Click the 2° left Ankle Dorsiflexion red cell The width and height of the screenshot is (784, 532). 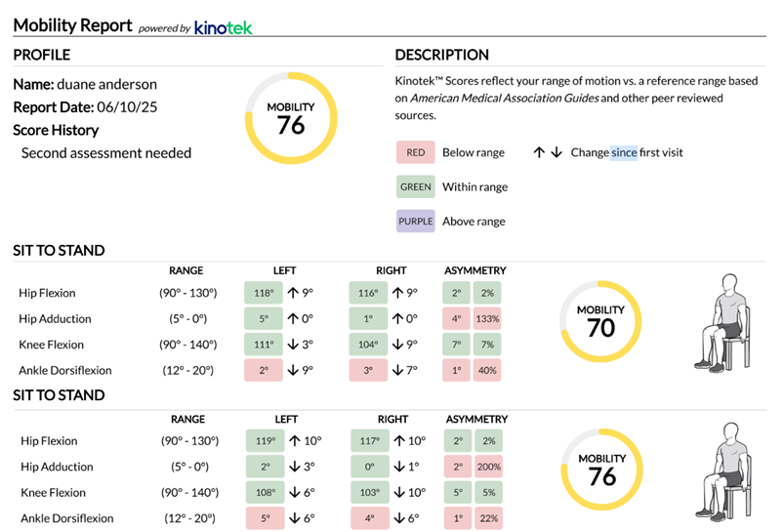(x=264, y=371)
